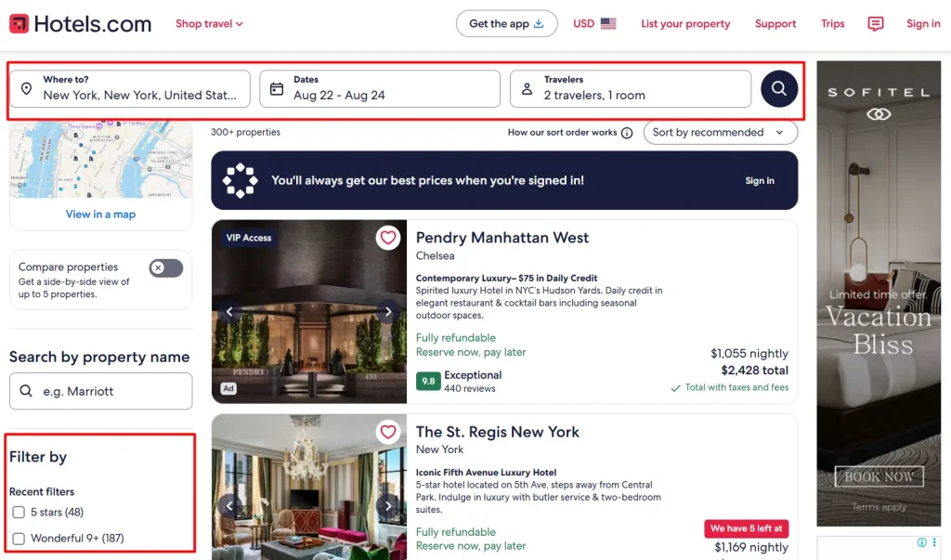Open Trips in the header
The height and width of the screenshot is (560, 951).
click(x=833, y=23)
